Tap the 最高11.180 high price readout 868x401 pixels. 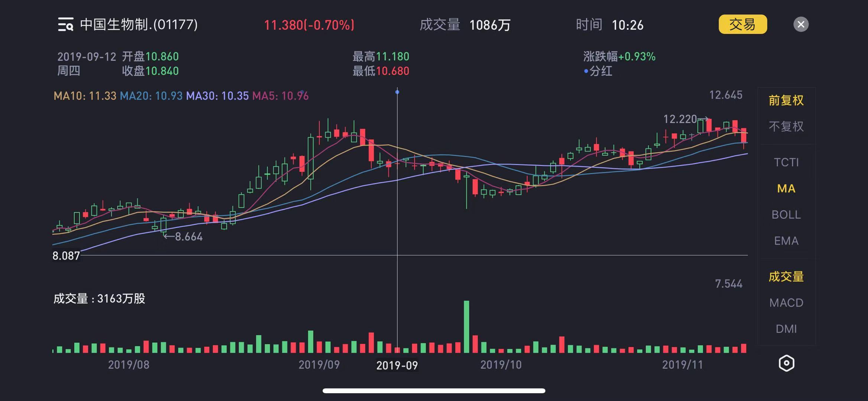pyautogui.click(x=381, y=56)
